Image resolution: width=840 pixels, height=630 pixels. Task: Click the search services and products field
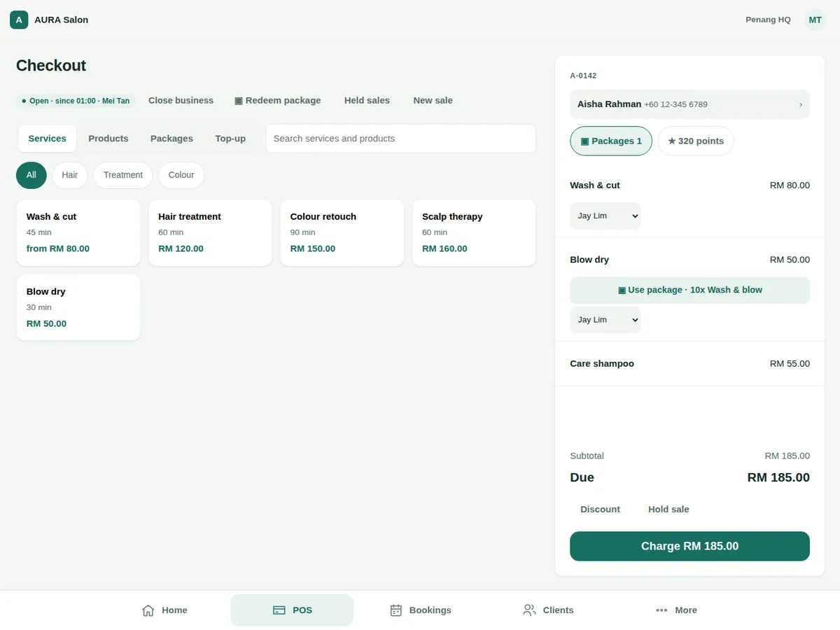coord(401,139)
